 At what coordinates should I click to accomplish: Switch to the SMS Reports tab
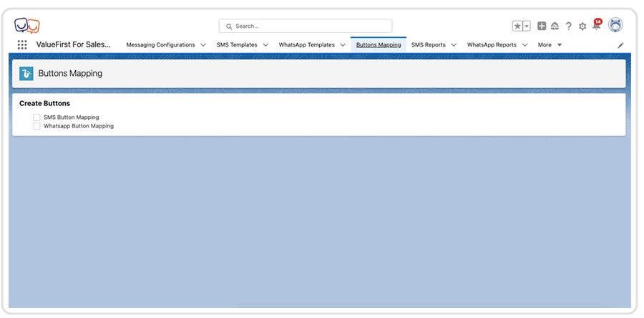click(428, 45)
